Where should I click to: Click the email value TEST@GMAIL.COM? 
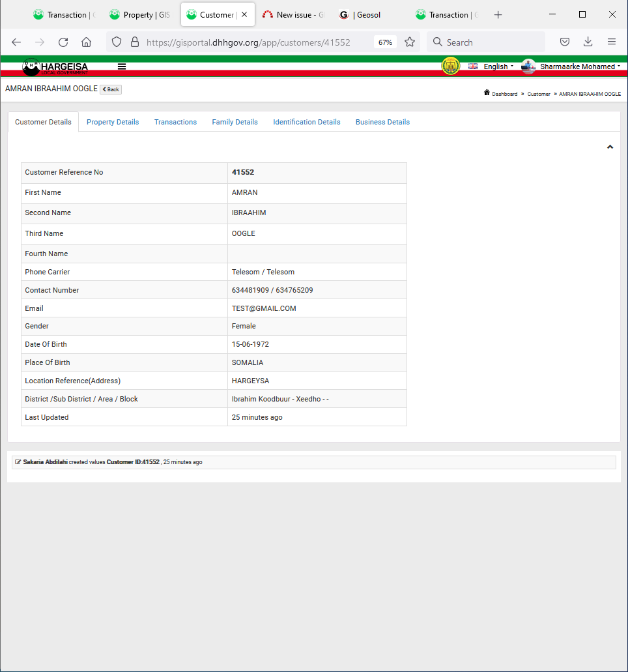(x=264, y=308)
